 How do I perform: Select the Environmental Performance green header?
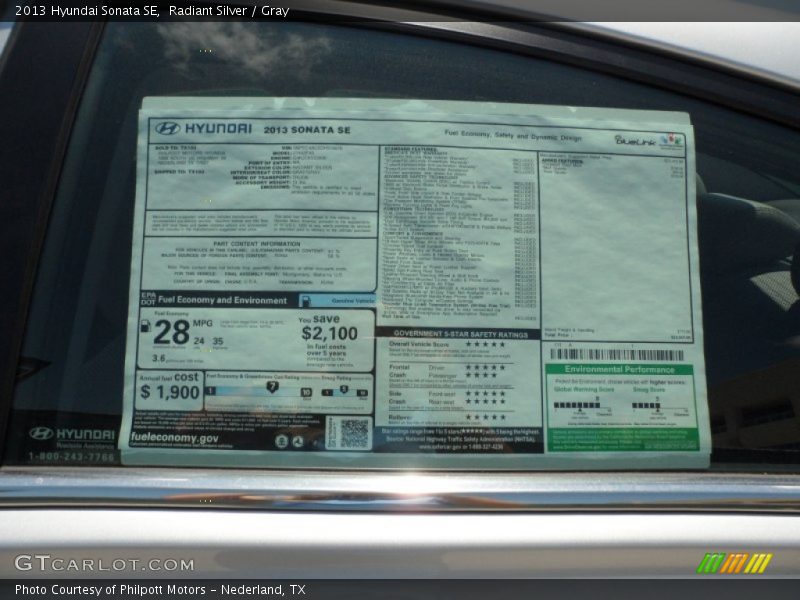pyautogui.click(x=619, y=370)
